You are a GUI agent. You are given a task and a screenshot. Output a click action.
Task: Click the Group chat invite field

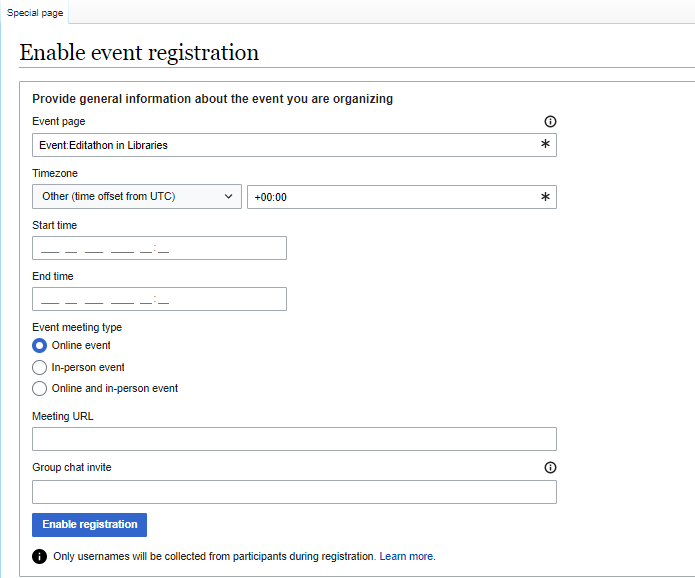point(294,492)
